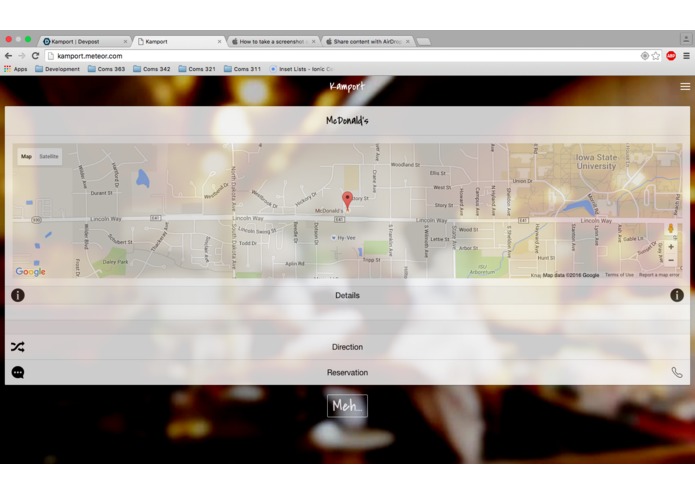The image size is (695, 494).
Task: Open the Coms 321 bookmarks folder
Action: tap(197, 69)
